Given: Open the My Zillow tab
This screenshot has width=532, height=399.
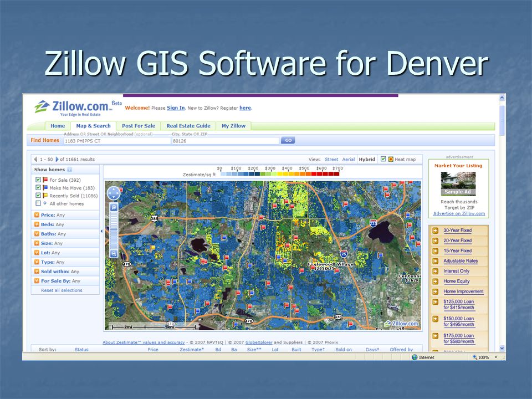Looking at the screenshot, I should 233,126.
